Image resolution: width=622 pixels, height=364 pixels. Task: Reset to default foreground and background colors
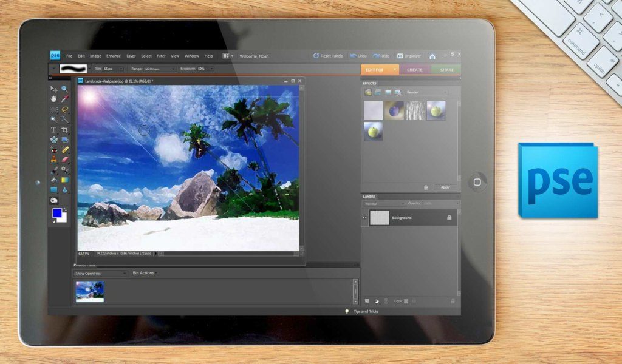click(x=54, y=221)
